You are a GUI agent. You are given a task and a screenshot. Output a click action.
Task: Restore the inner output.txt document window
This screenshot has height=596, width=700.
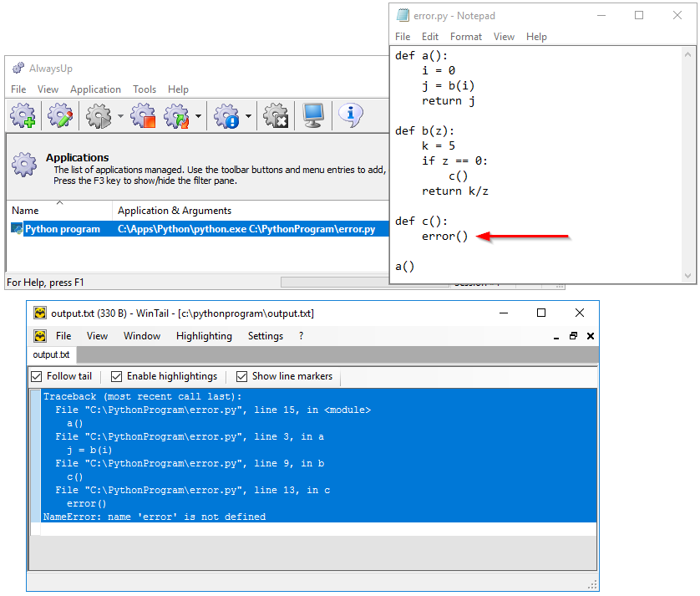click(x=573, y=336)
